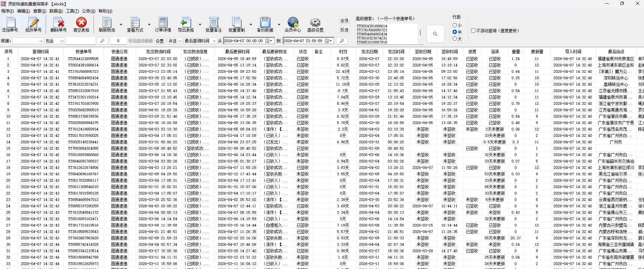Click the 反选 invert selection button
This screenshot has height=269, width=644.
(344, 30)
